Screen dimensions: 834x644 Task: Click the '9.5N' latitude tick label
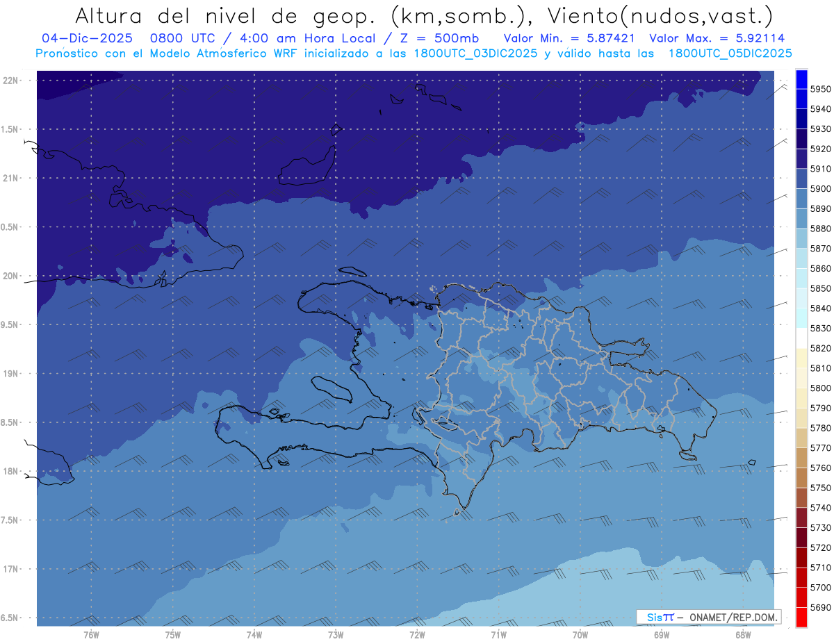click(x=10, y=325)
